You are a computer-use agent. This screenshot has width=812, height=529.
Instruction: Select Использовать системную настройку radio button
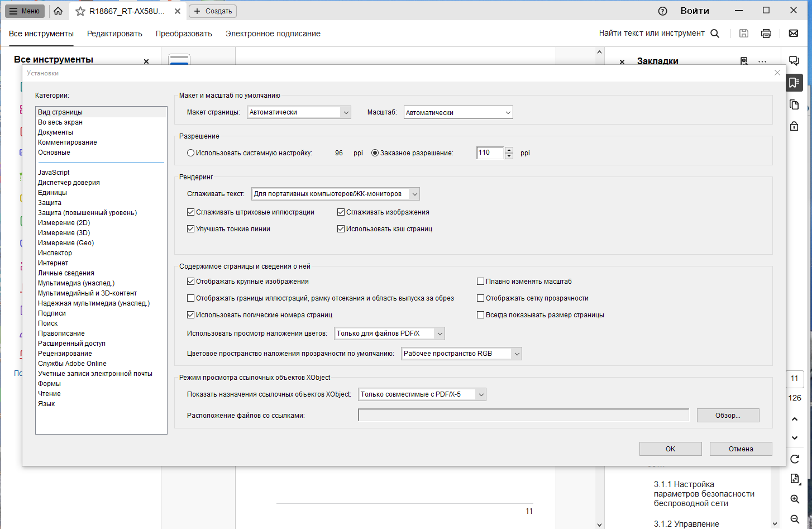coord(190,153)
